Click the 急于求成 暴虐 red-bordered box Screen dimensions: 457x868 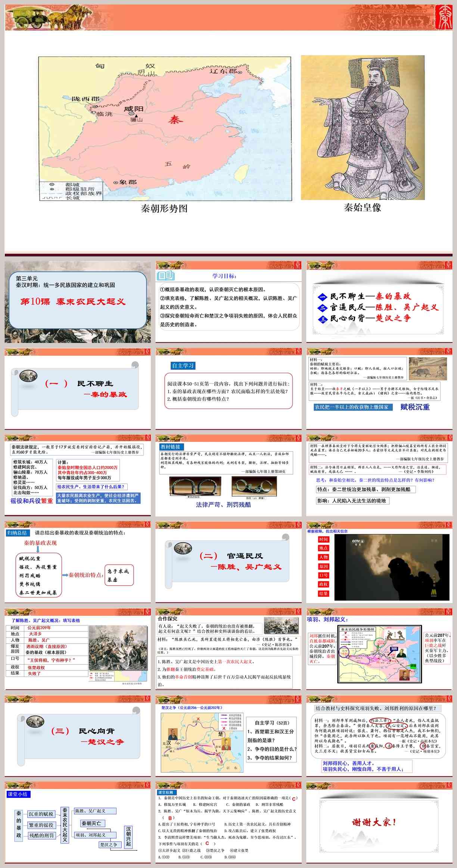click(119, 575)
